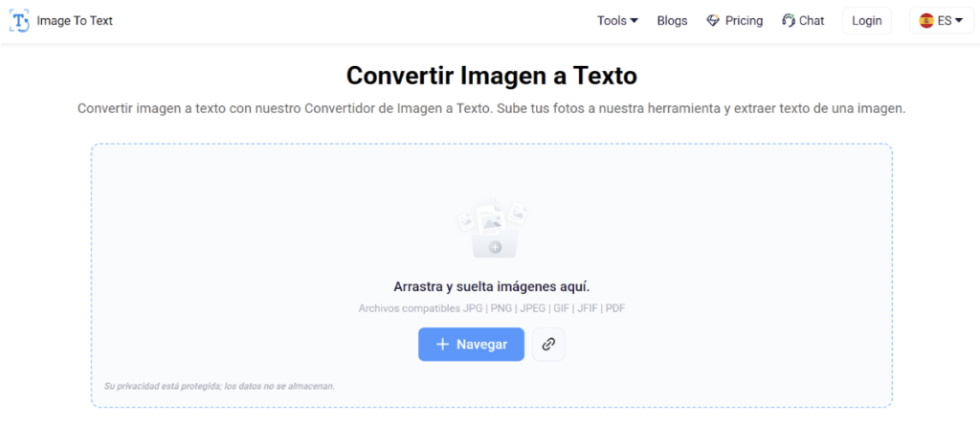Expand the caret arrow next to ES
980x448 pixels.
pos(959,21)
